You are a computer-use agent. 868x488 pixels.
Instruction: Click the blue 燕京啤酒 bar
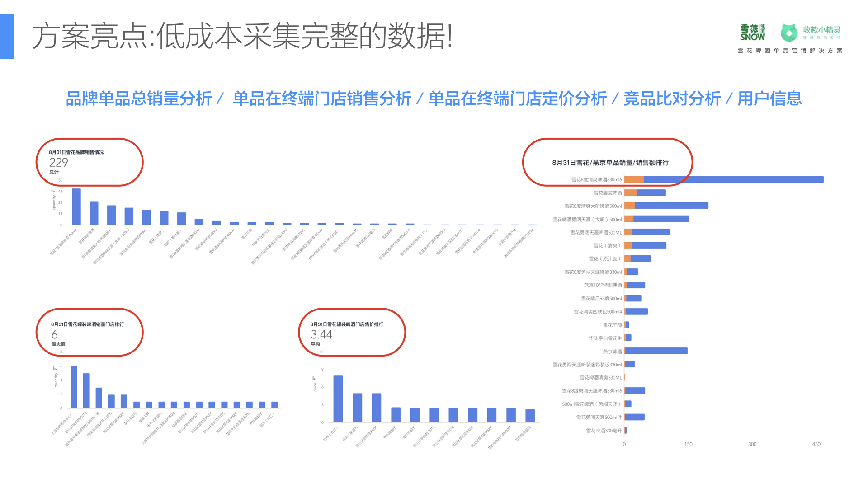click(x=657, y=351)
